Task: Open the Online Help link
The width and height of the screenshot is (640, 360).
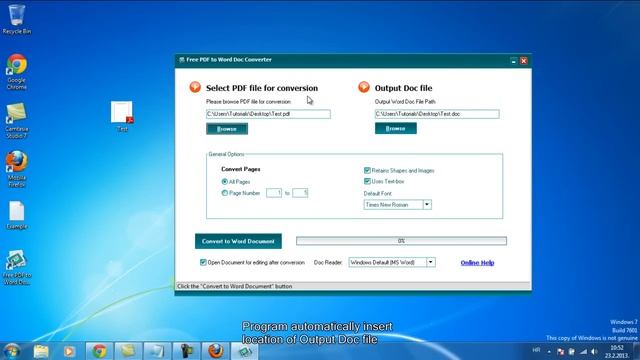Action: (x=477, y=262)
